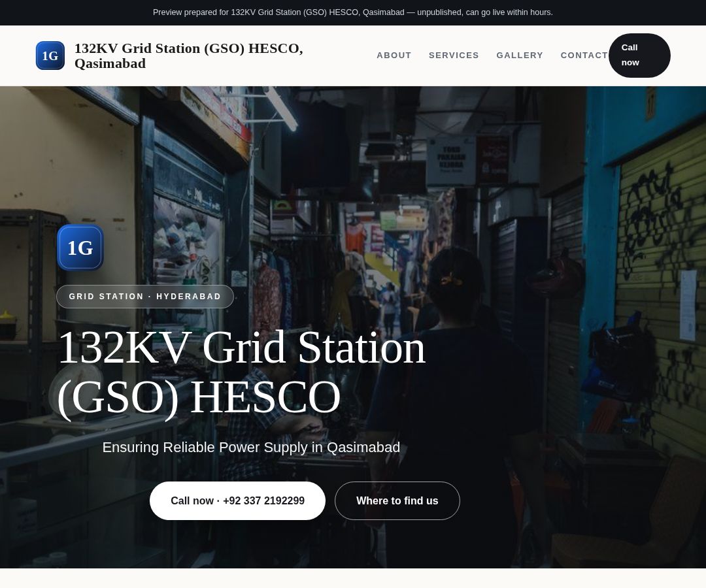Screen dimensions: 706x588
Task: Click the black Call now header button
Action: pos(639,56)
